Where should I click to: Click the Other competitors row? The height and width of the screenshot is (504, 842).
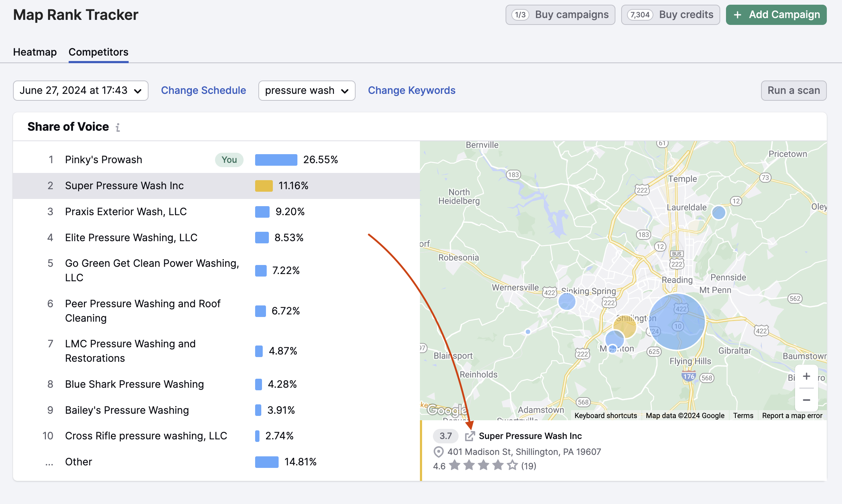click(x=216, y=462)
